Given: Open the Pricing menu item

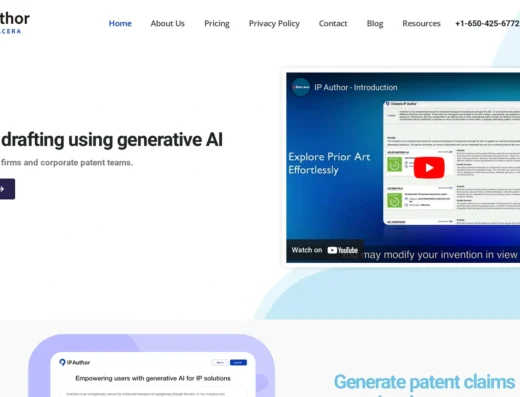Looking at the screenshot, I should tap(217, 24).
